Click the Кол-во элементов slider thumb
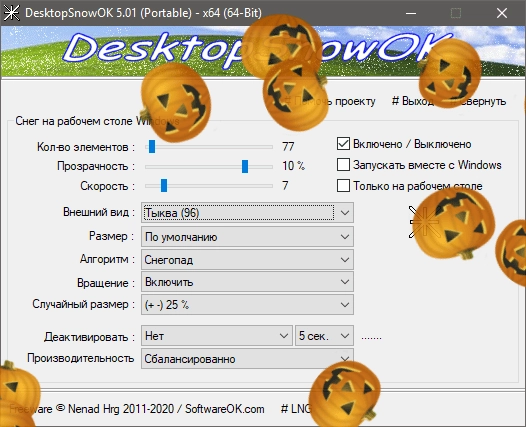This screenshot has height=427, width=526. point(152,147)
